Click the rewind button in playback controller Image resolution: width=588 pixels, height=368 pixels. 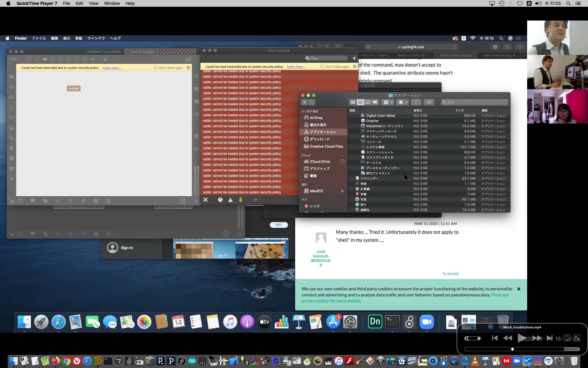click(x=507, y=338)
